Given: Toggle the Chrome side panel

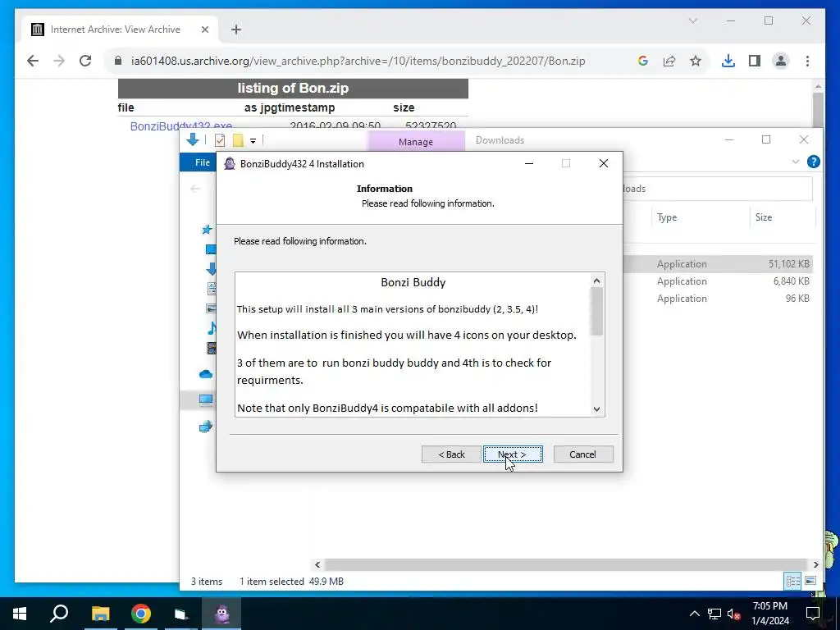Looking at the screenshot, I should pos(755,61).
